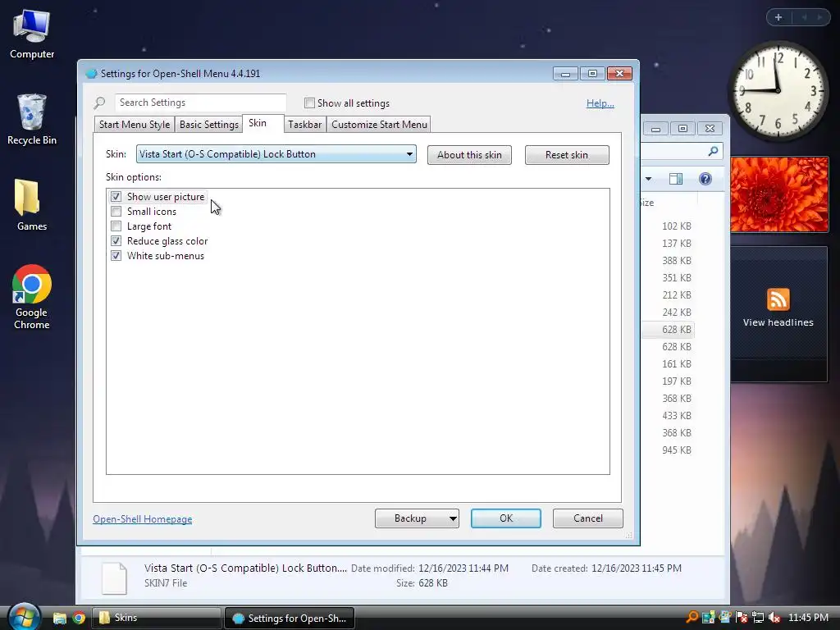Click the security flag alert tray icon

pyautogui.click(x=742, y=617)
